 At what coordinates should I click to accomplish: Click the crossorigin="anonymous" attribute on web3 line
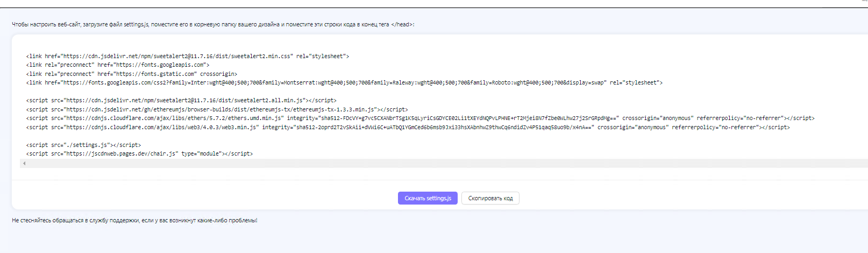(x=633, y=127)
